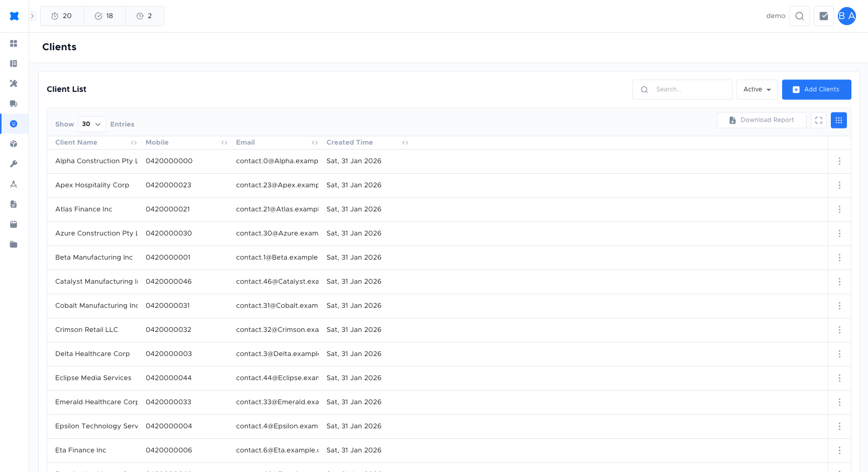
Task: Open row menu for Crimson Retail LLC
Action: pos(839,330)
